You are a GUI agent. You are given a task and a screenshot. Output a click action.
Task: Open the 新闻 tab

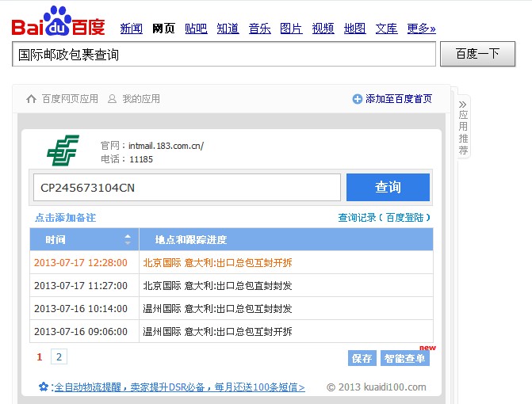tap(132, 29)
